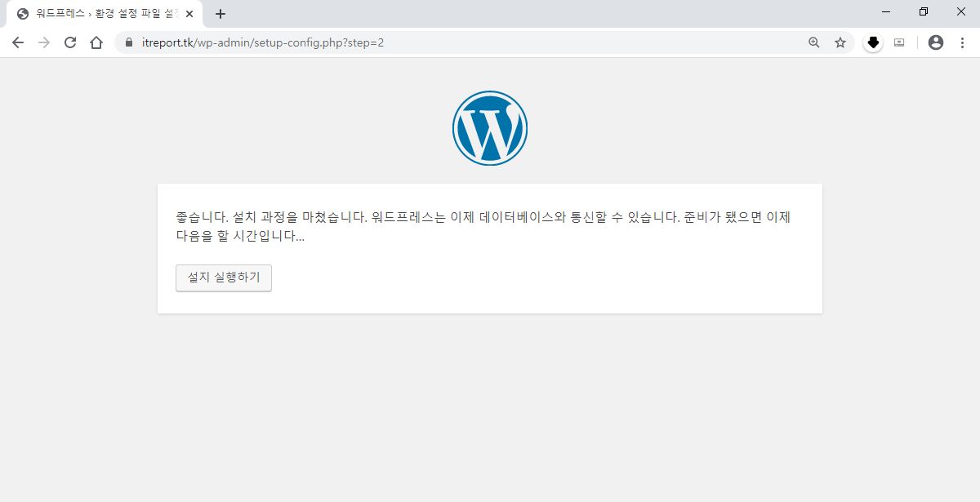This screenshot has height=502, width=980.
Task: Open the Chrome profile avatar icon
Action: click(x=936, y=42)
